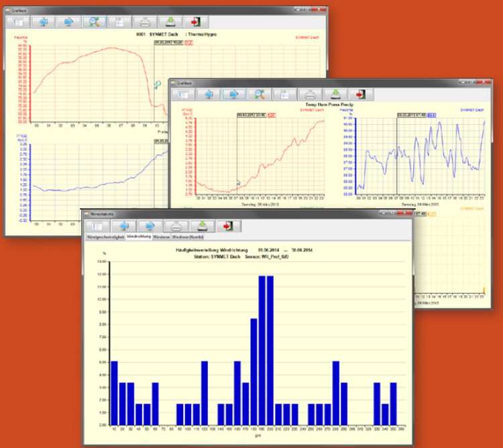Select the Windrichtung tab
The height and width of the screenshot is (448, 503).
click(138, 237)
